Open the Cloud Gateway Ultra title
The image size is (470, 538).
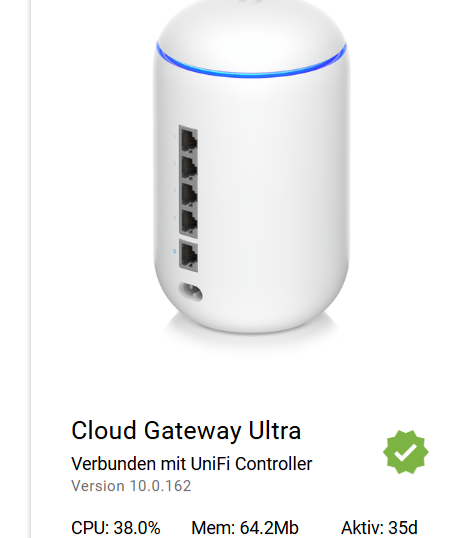pyautogui.click(x=186, y=431)
